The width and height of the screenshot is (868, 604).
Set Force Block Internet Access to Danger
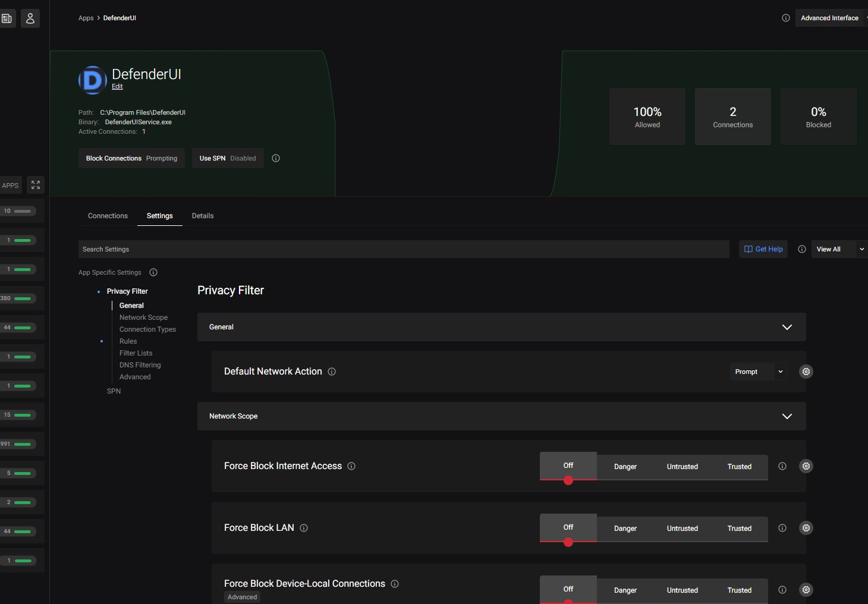[625, 467]
